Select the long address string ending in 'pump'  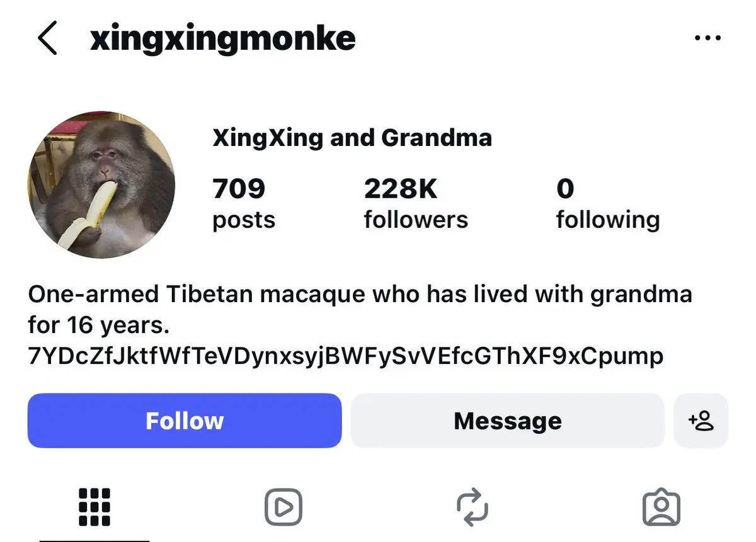(346, 356)
